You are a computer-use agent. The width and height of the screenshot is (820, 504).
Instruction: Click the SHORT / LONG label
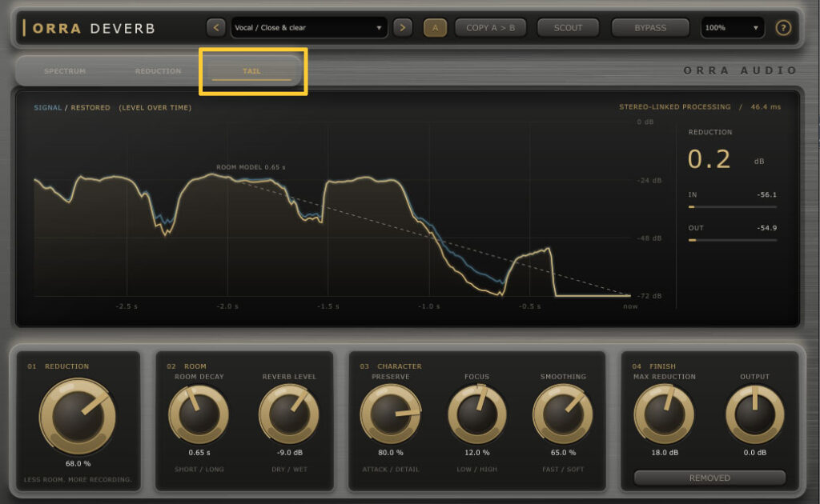199,469
